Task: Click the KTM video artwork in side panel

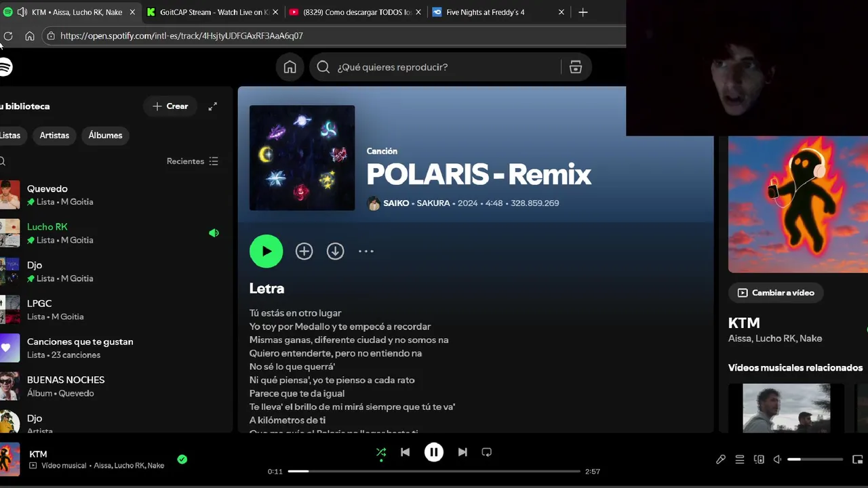Action: [x=798, y=204]
